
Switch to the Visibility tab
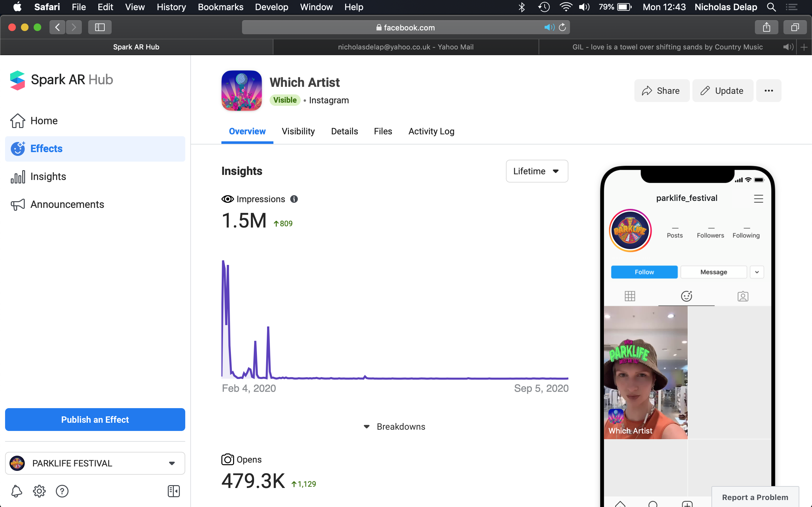[x=298, y=132]
